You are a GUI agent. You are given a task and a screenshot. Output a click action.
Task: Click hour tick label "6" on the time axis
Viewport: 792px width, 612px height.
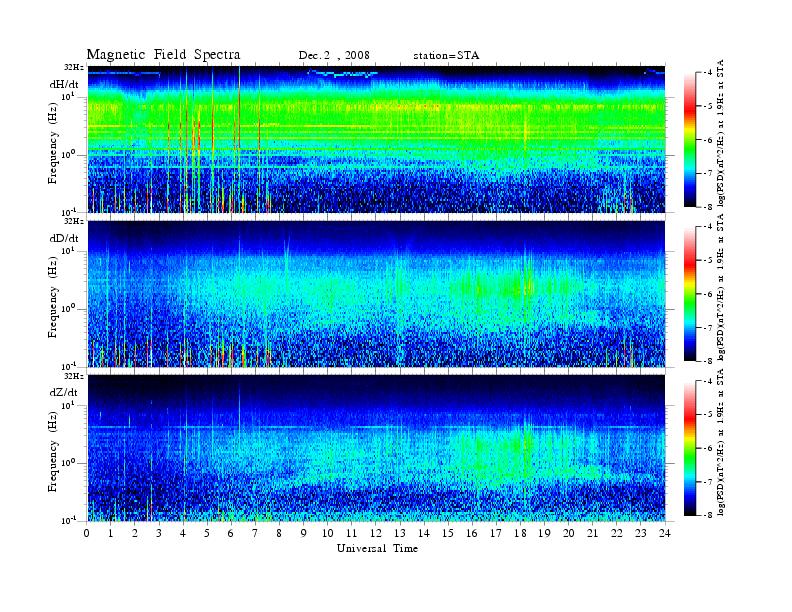[231, 533]
